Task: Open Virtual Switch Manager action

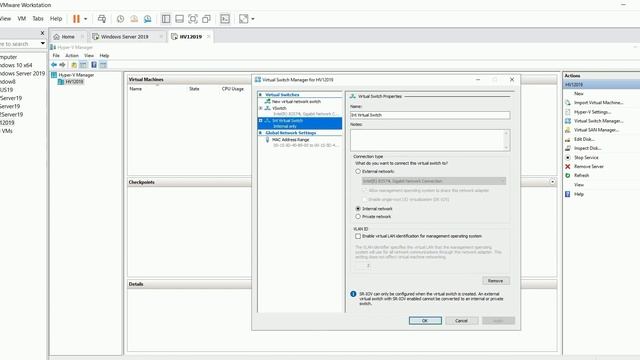Action: click(598, 121)
